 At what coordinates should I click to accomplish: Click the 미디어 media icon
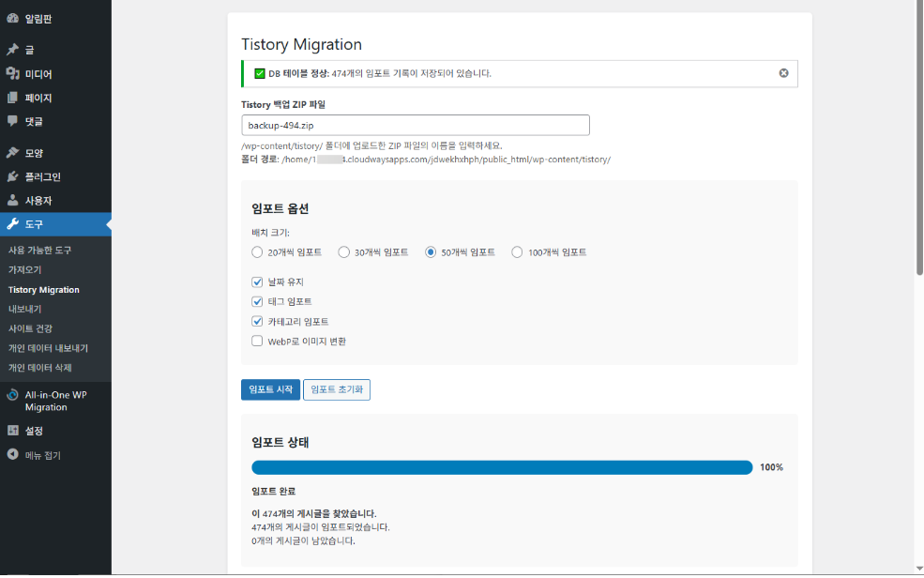[x=12, y=73]
